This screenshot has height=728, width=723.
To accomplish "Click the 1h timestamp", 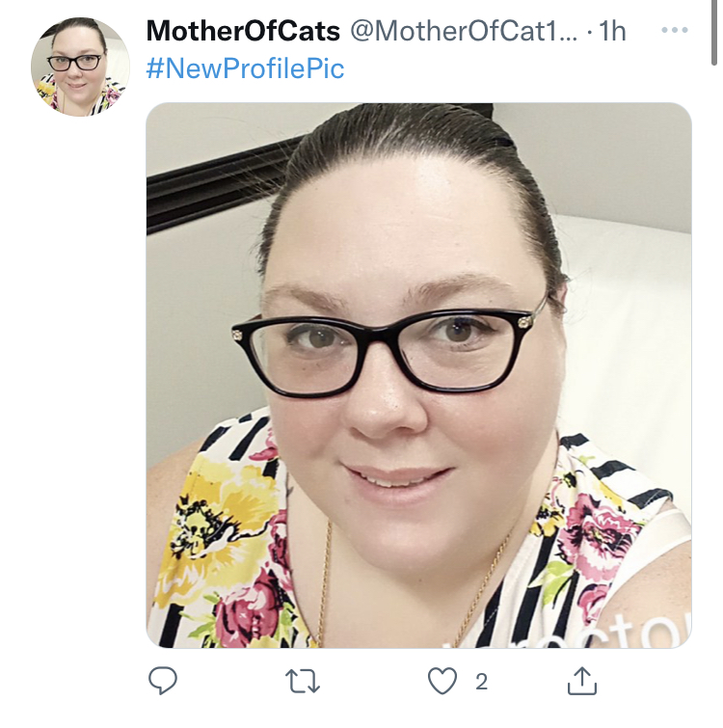I will coord(612,31).
